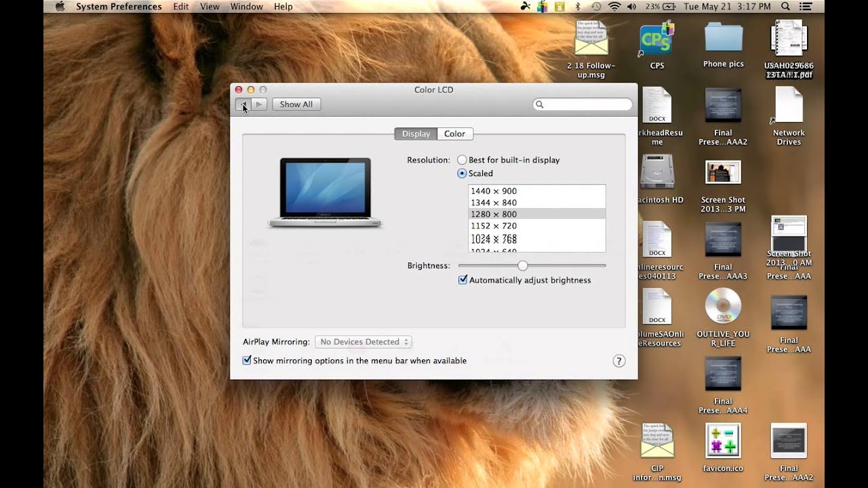Select 2 18 Follow-up.msg desktop file
868x488 pixels.
tap(591, 39)
